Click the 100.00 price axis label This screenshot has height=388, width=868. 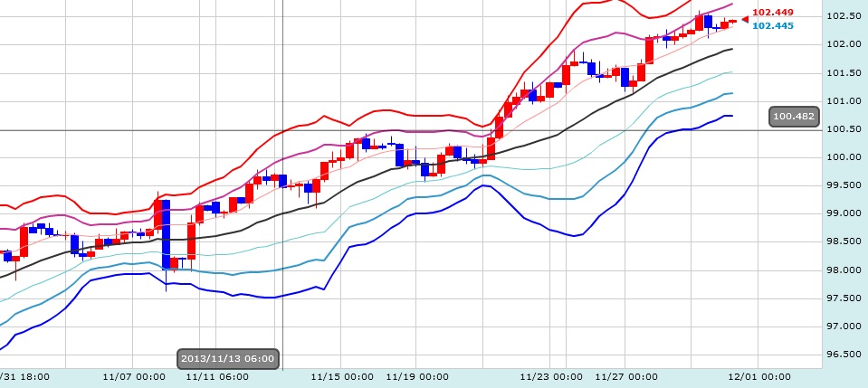pyautogui.click(x=844, y=157)
